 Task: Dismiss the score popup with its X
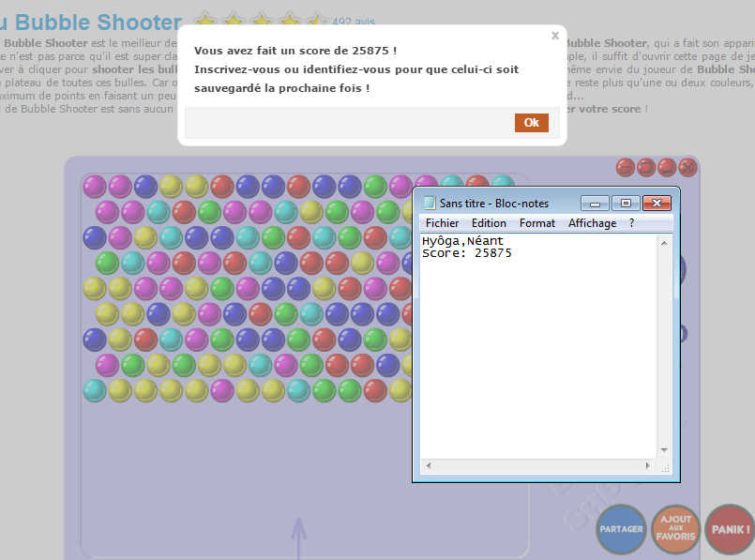point(555,36)
